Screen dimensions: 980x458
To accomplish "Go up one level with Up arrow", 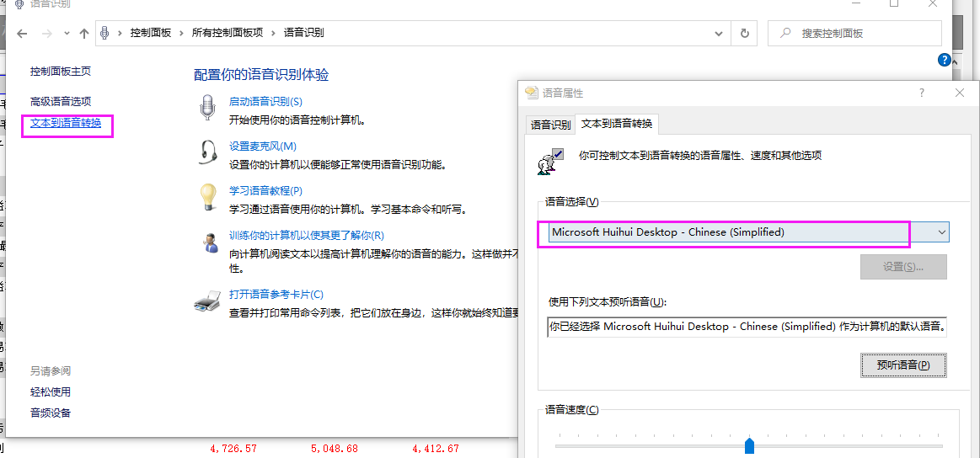I will tap(84, 34).
